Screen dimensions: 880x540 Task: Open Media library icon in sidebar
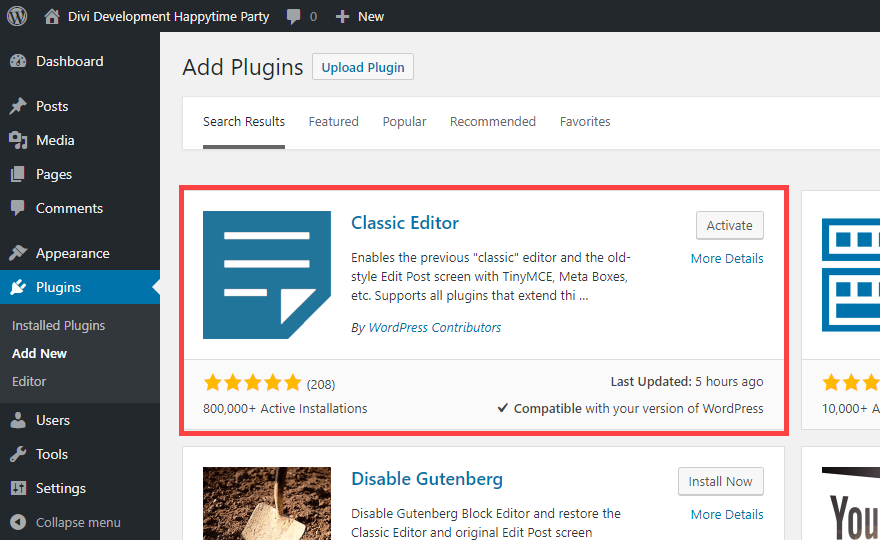[x=18, y=140]
